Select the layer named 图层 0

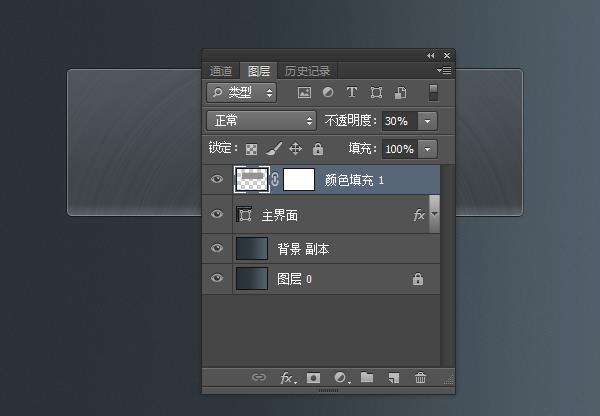coord(321,279)
